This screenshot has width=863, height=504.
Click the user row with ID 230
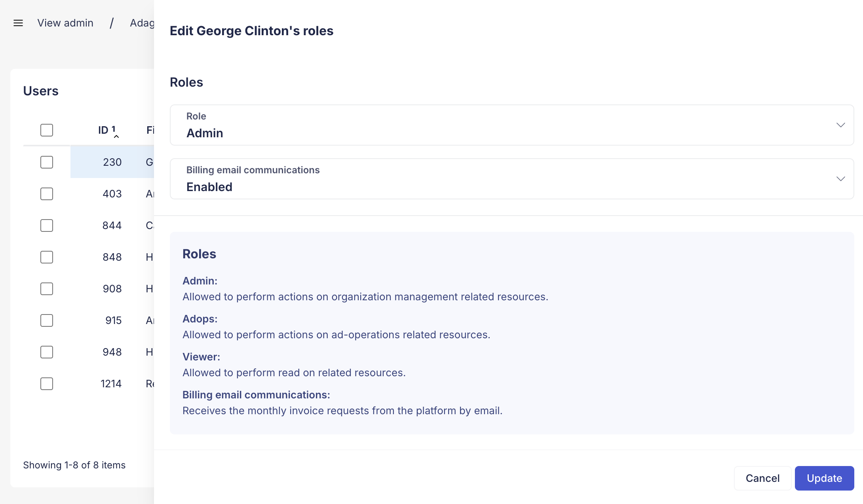[x=112, y=162]
